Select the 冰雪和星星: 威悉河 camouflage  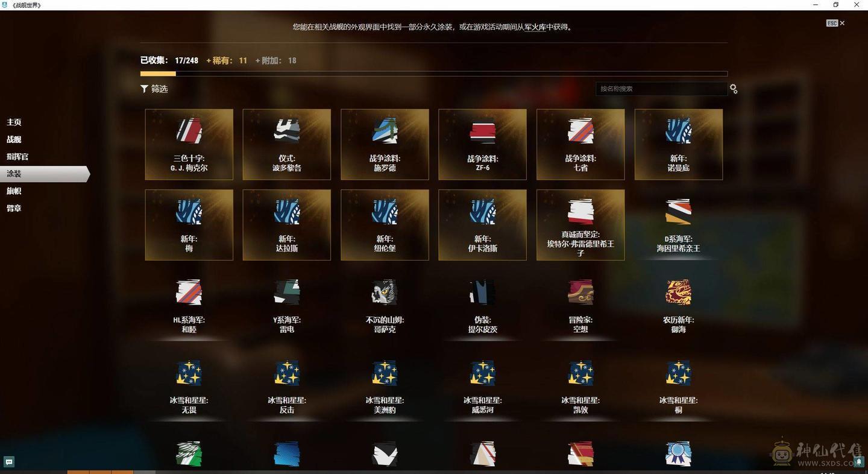click(482, 387)
